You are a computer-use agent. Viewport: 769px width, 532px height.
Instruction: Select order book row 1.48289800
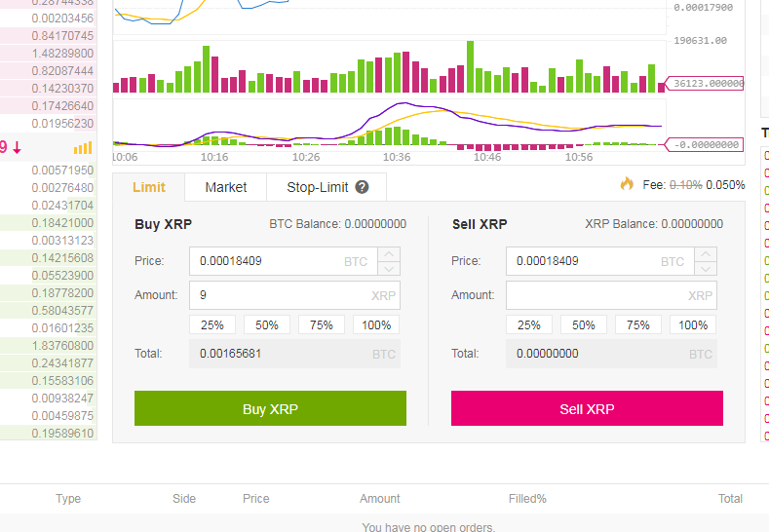49,54
